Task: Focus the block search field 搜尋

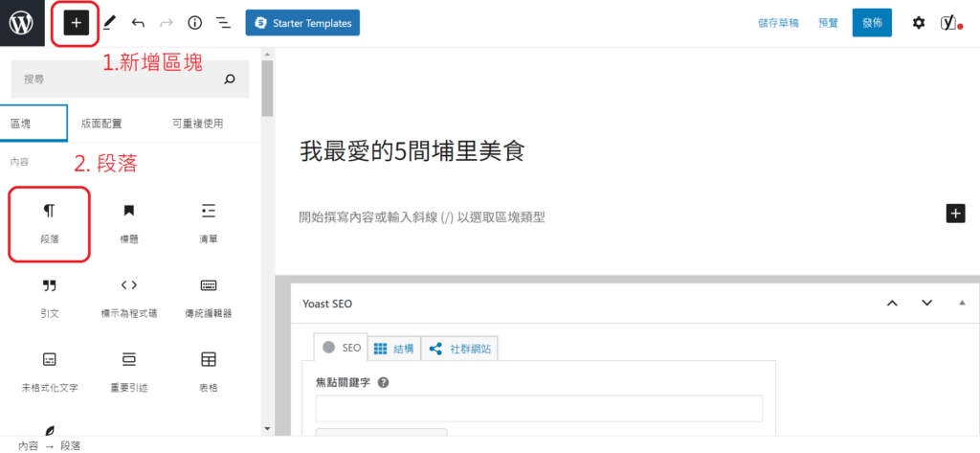Action: pyautogui.click(x=130, y=79)
